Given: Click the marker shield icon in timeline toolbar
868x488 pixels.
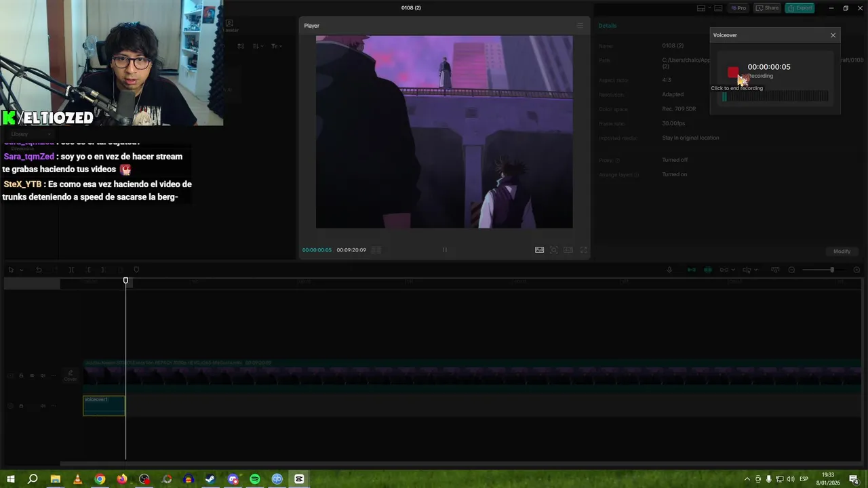Looking at the screenshot, I should pos(136,270).
